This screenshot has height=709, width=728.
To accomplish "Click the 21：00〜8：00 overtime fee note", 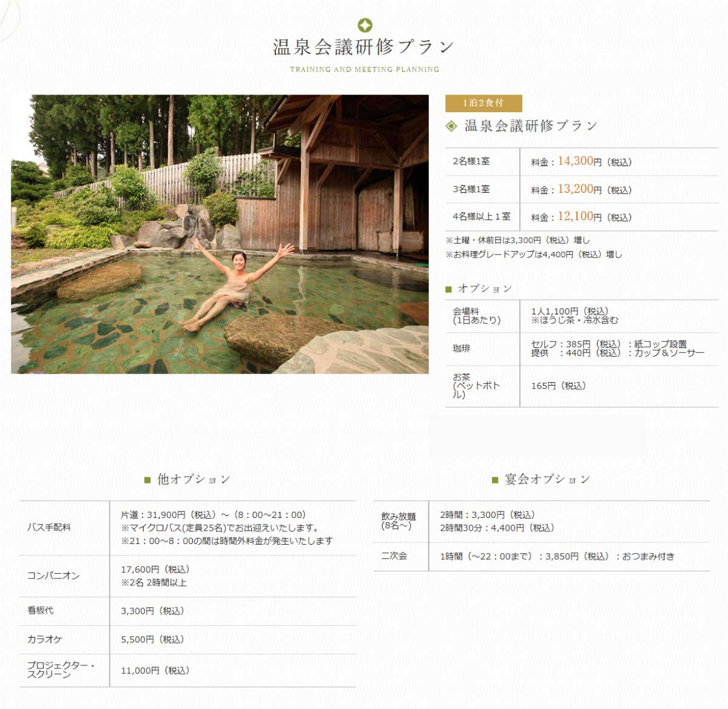I will tap(226, 541).
